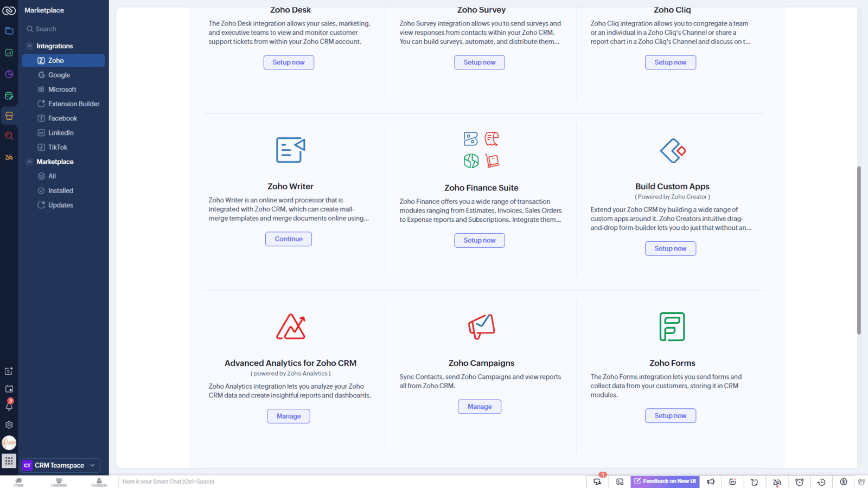868x488 pixels.
Task: Click the folder icon in left rail
Action: tap(9, 31)
